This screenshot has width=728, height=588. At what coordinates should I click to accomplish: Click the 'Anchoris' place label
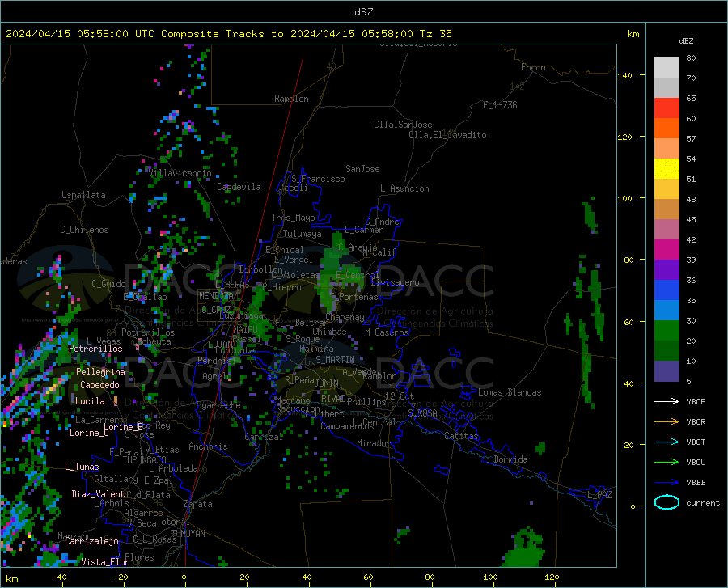point(208,446)
